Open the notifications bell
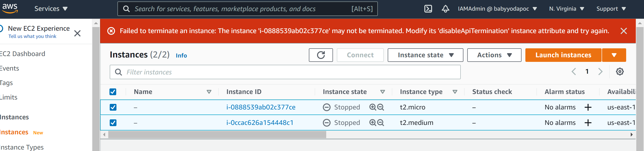 pyautogui.click(x=445, y=9)
